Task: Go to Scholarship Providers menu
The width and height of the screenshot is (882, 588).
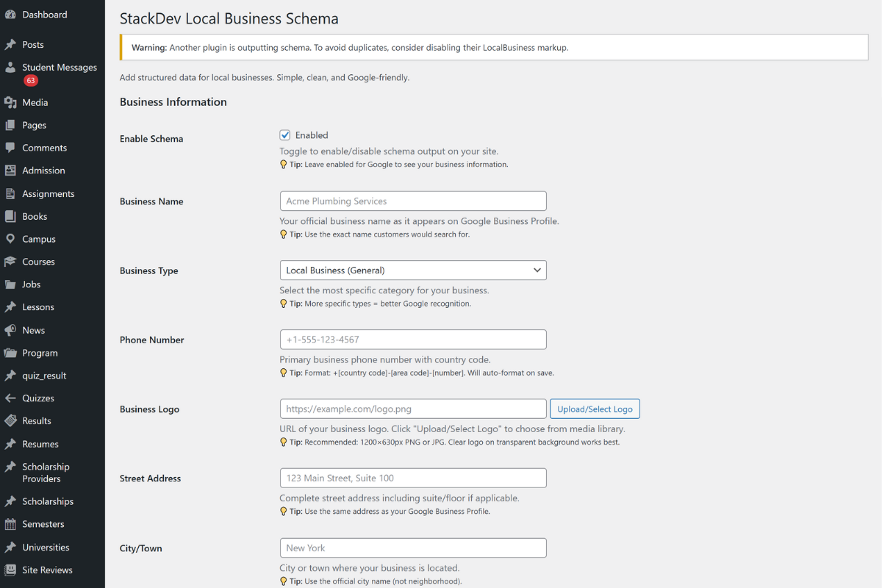Action: tap(46, 473)
